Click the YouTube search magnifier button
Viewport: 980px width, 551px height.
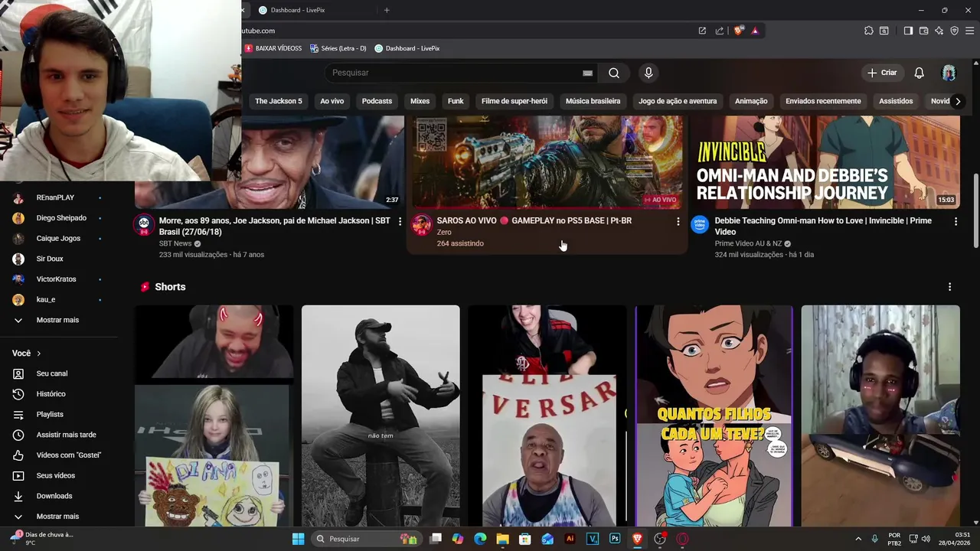[x=614, y=73]
